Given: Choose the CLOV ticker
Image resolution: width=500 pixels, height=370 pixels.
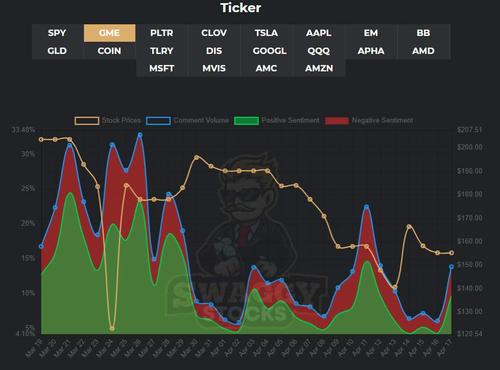Looking at the screenshot, I should pyautogui.click(x=214, y=33).
